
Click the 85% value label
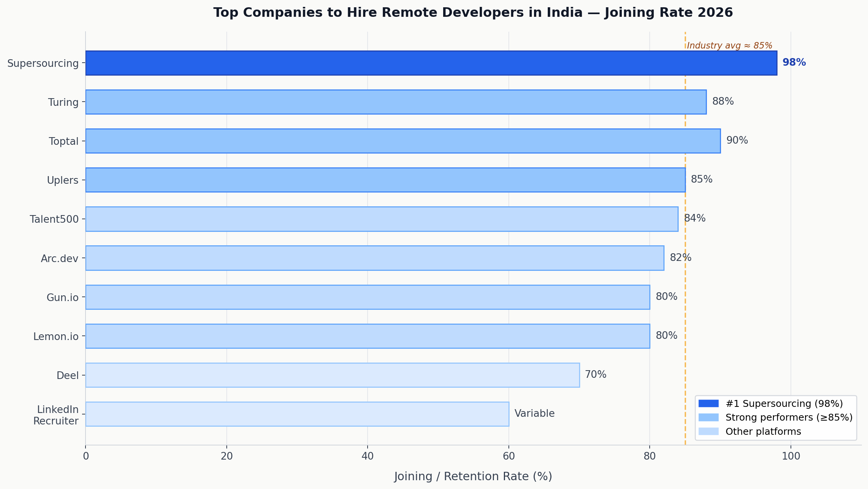tap(702, 180)
